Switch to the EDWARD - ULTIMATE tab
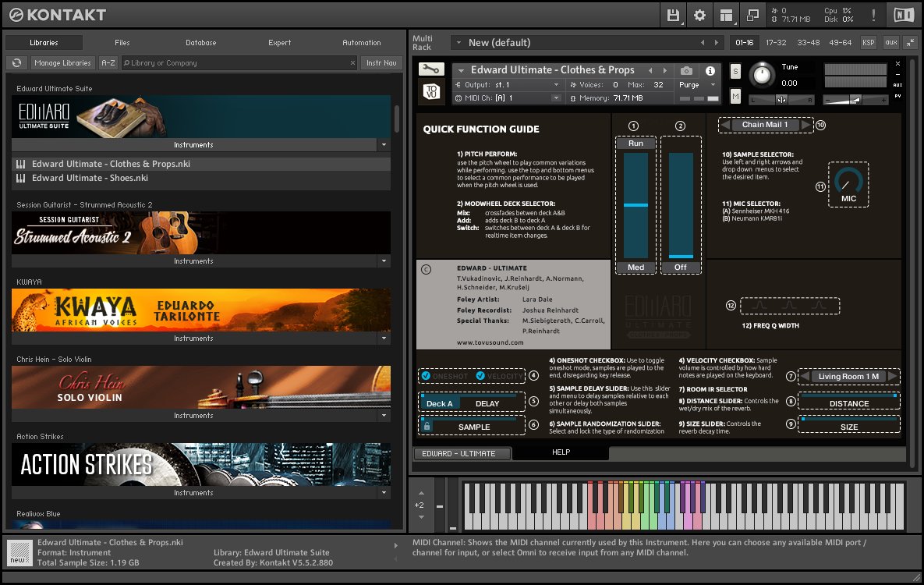This screenshot has width=924, height=585. point(458,453)
